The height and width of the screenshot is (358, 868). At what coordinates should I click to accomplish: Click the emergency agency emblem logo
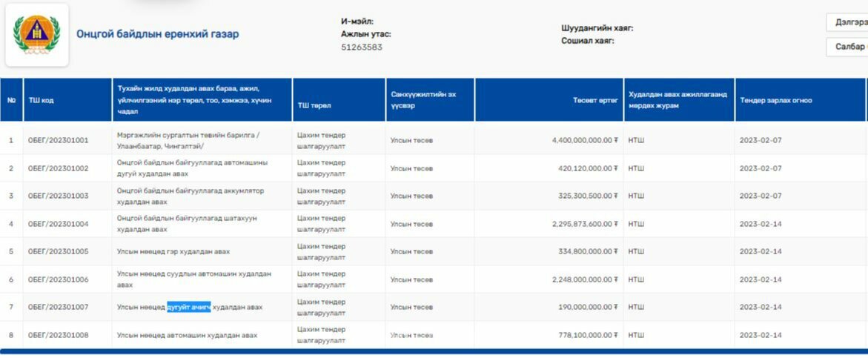pos(37,34)
